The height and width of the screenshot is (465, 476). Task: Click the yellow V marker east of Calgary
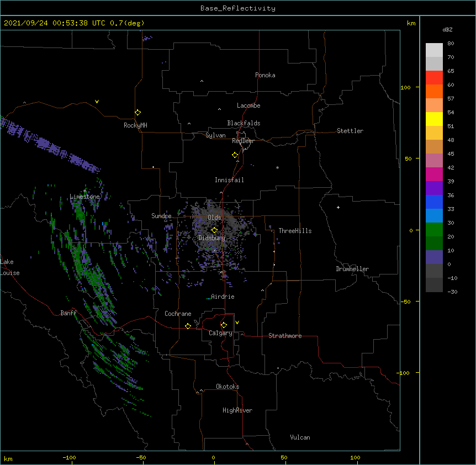[237, 323]
